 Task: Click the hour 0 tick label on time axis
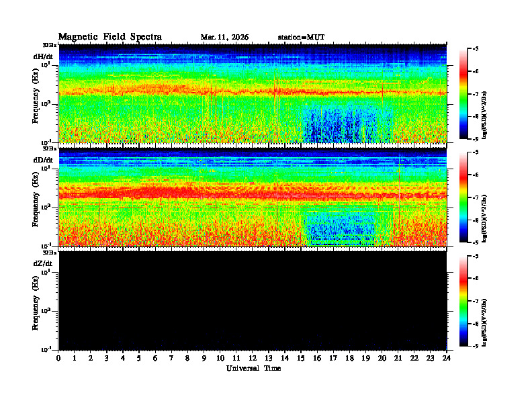[x=58, y=359]
